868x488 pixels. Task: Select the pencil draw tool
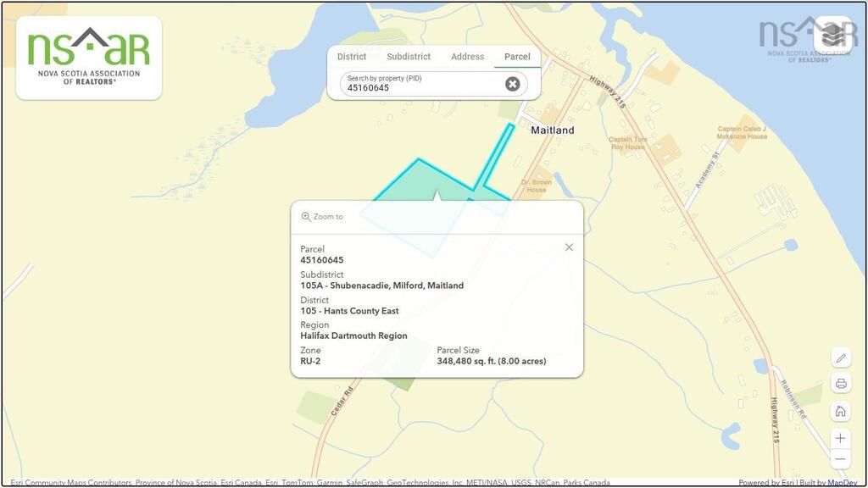click(840, 358)
